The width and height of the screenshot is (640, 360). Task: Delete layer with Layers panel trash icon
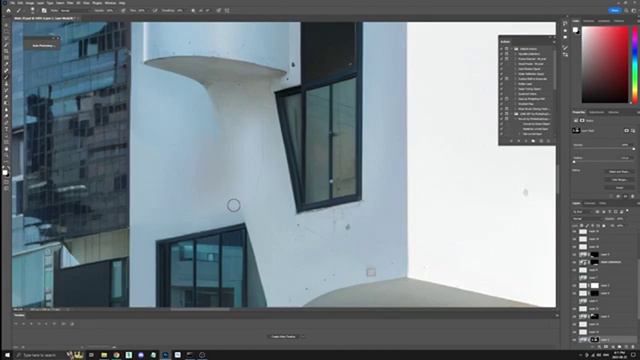coord(633,346)
